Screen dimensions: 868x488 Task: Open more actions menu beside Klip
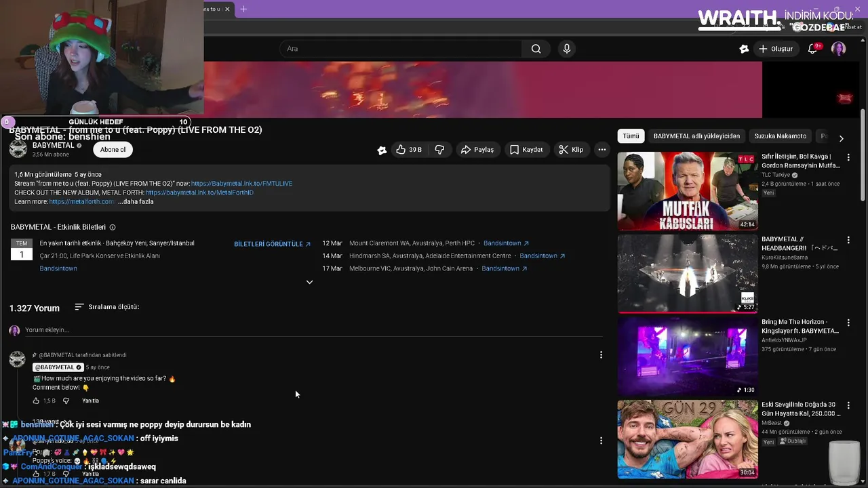point(601,150)
